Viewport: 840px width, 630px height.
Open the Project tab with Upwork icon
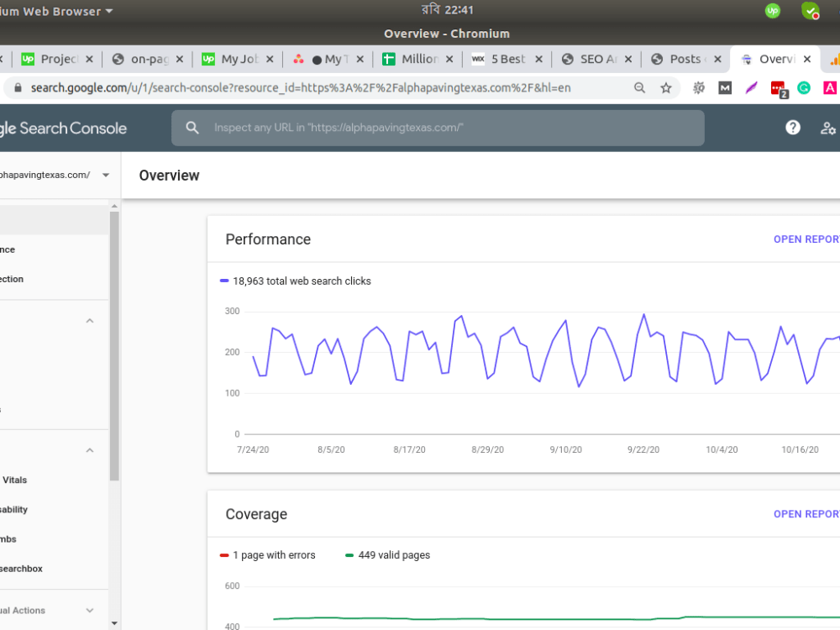tap(51, 59)
